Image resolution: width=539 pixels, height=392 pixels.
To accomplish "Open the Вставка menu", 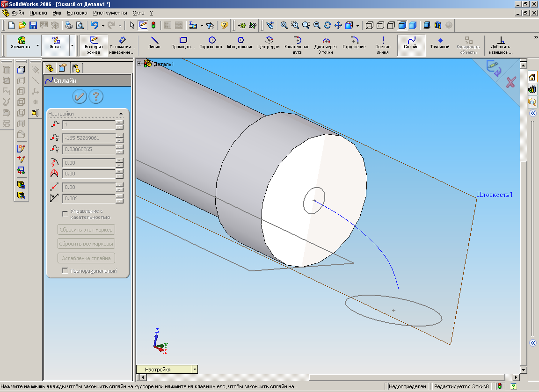I will point(77,13).
